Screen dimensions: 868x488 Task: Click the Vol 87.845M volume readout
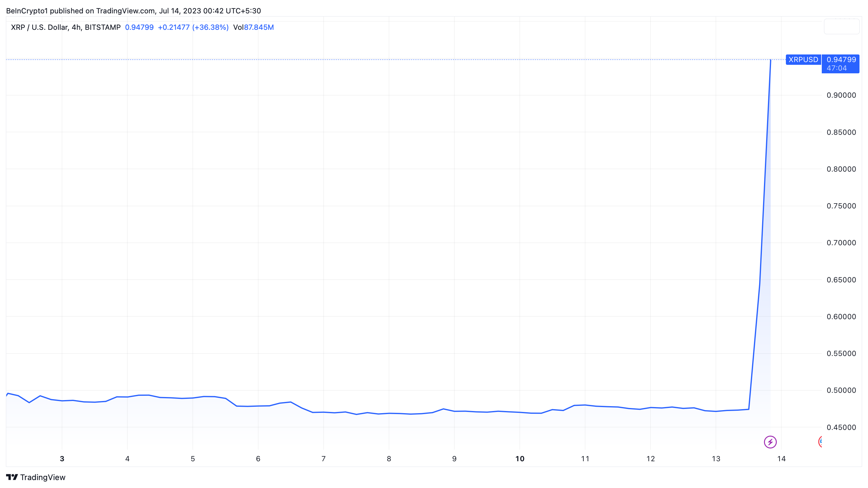(253, 27)
